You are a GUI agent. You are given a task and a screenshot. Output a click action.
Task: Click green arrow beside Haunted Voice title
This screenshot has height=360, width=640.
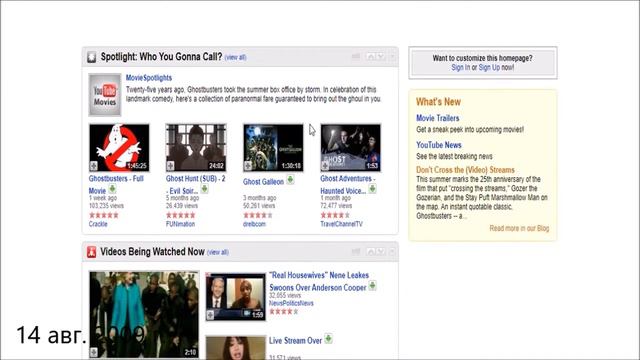372,189
